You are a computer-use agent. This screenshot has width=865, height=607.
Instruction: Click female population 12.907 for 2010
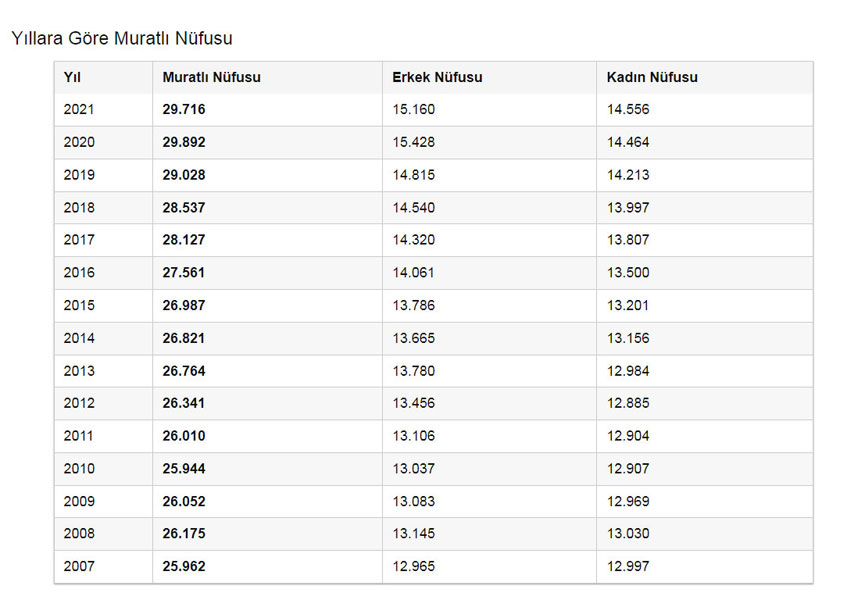[628, 469]
